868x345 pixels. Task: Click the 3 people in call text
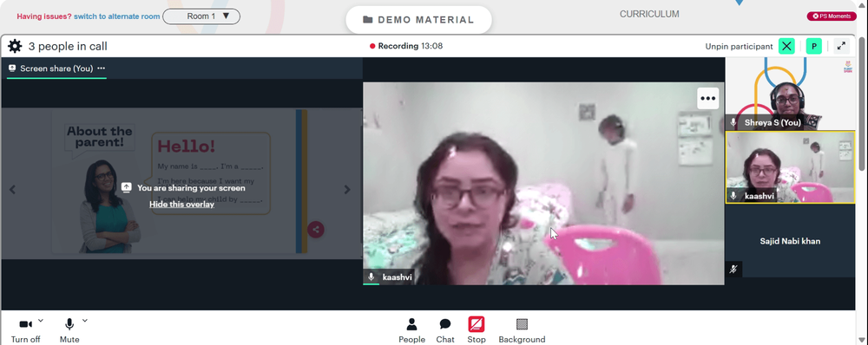point(68,47)
